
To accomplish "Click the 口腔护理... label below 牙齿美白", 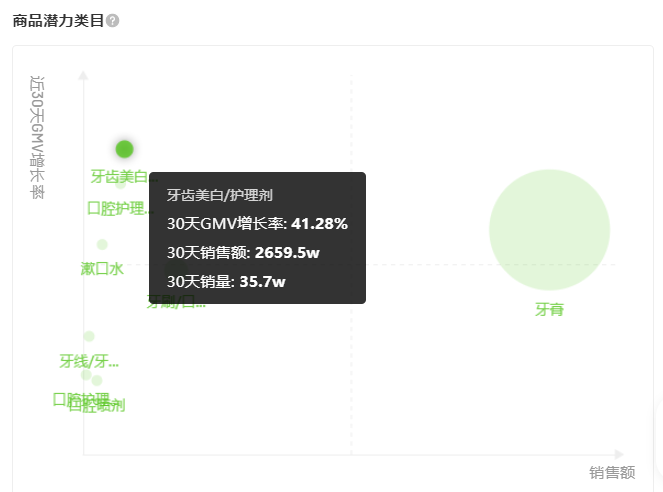I will point(118,209).
